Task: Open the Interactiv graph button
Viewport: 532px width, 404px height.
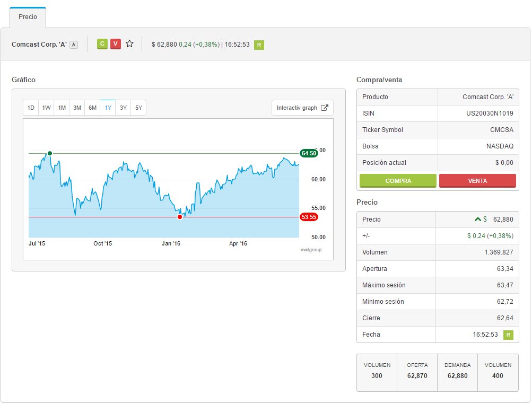Action: click(x=302, y=108)
